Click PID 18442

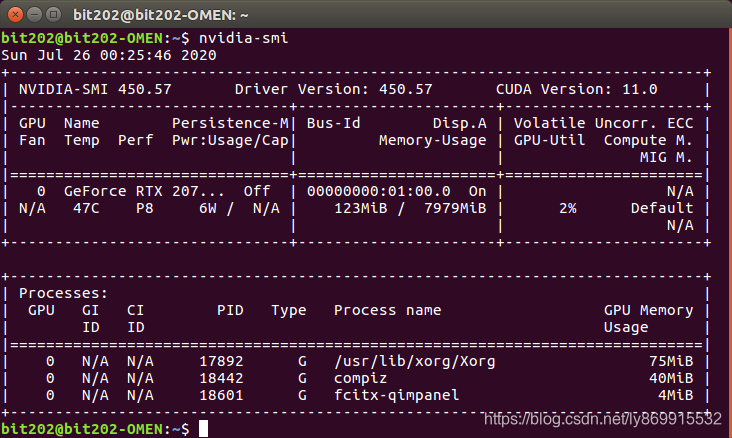pyautogui.click(x=221, y=378)
